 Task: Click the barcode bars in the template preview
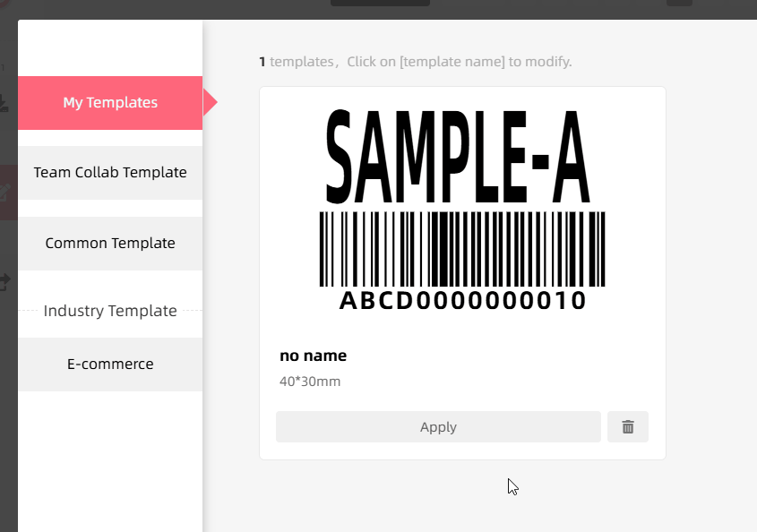coord(462,249)
